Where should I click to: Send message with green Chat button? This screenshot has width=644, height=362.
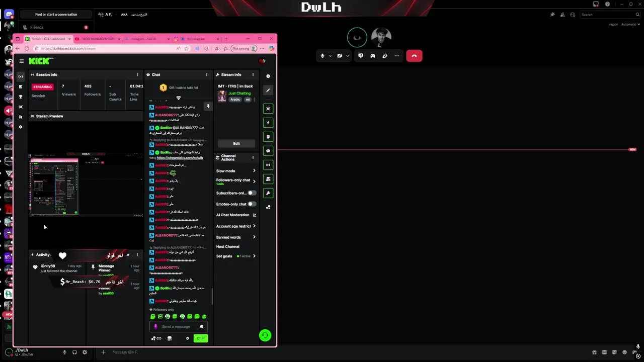[x=201, y=338]
